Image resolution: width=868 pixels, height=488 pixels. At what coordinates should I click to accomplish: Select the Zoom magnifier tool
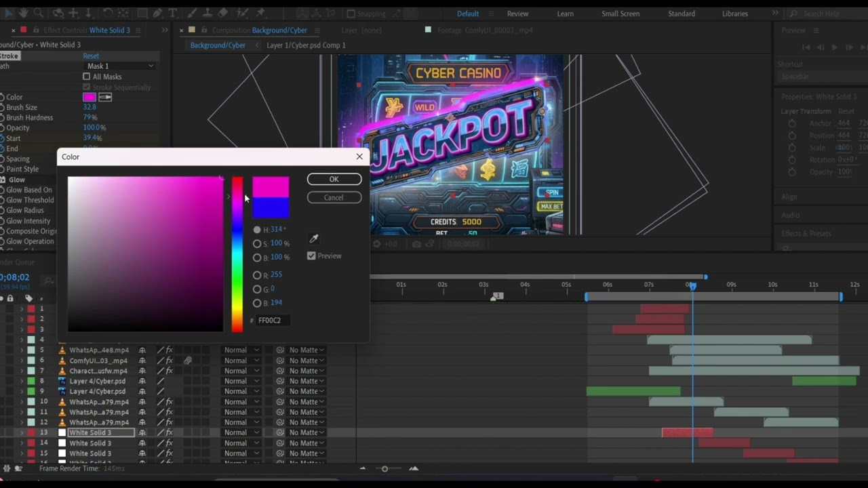39,13
